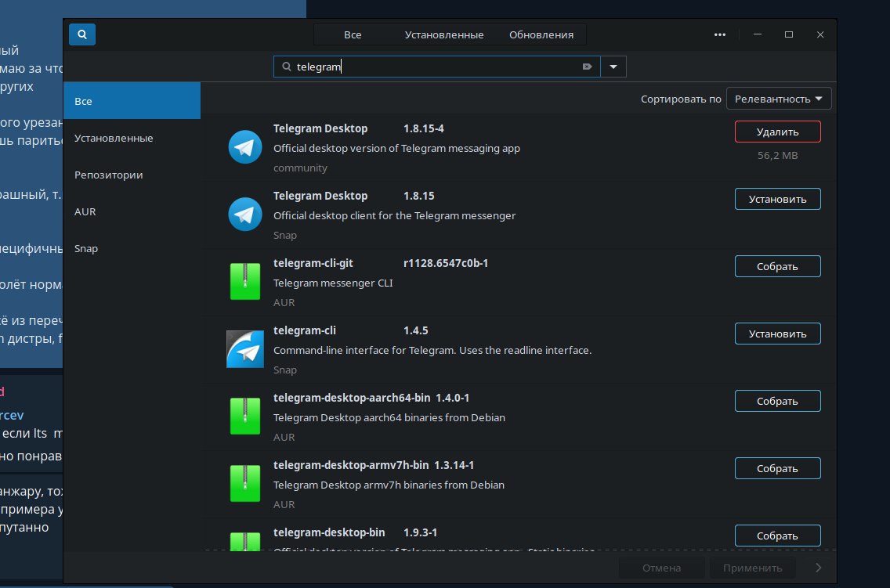Click the 56,2 MB size label
The width and height of the screenshot is (890, 588).
coord(778,155)
